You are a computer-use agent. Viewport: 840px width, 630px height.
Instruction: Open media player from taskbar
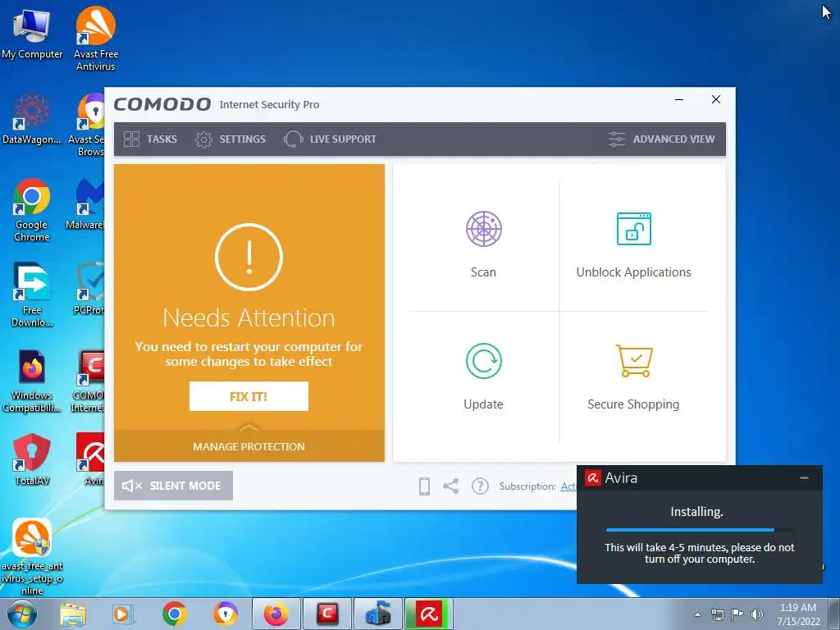click(x=122, y=614)
